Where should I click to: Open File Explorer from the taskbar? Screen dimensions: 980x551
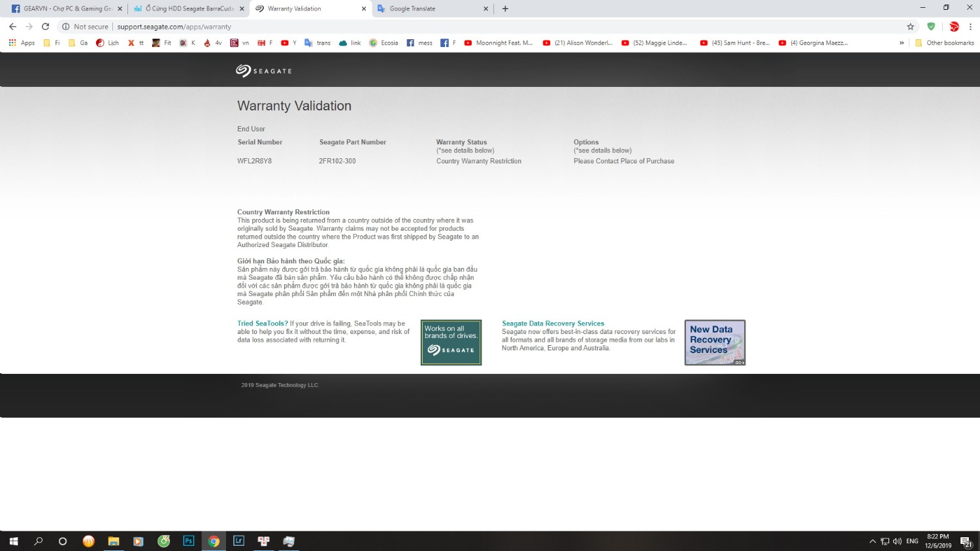click(114, 541)
